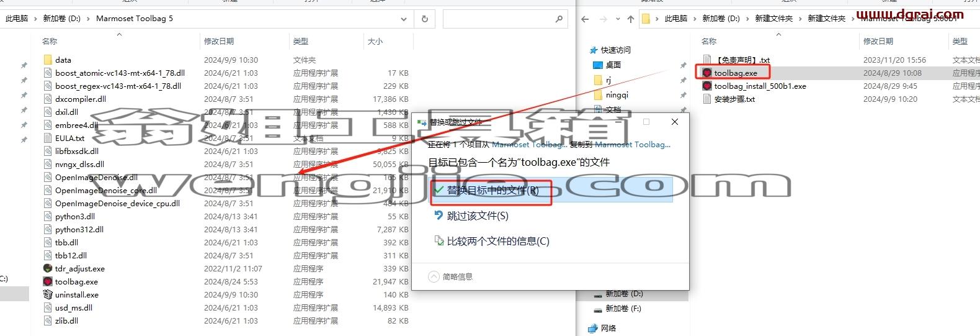Open 快速访问 in right navigation pane

(x=615, y=50)
